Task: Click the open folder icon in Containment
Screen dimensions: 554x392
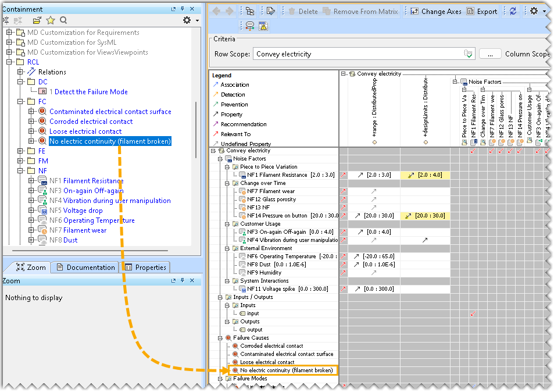Action: [x=37, y=20]
